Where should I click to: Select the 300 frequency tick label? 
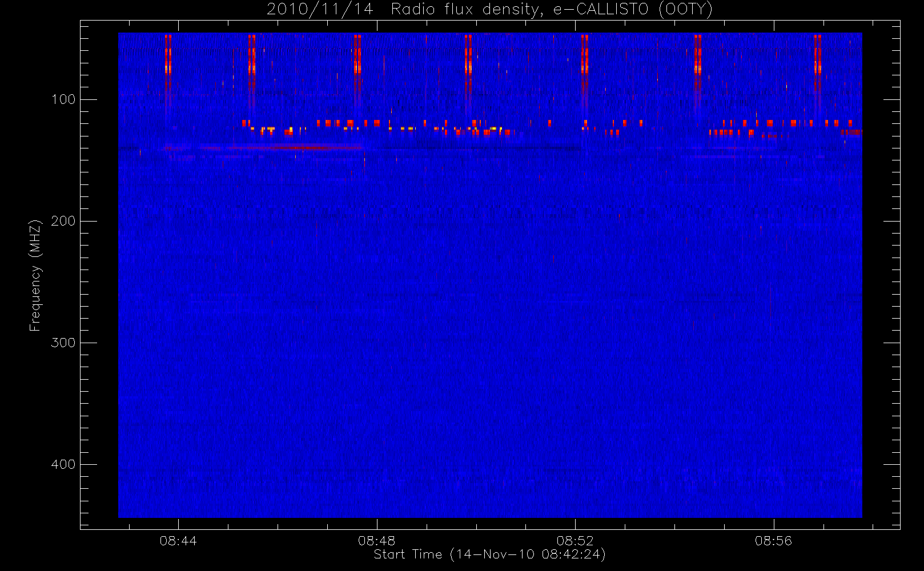63,343
